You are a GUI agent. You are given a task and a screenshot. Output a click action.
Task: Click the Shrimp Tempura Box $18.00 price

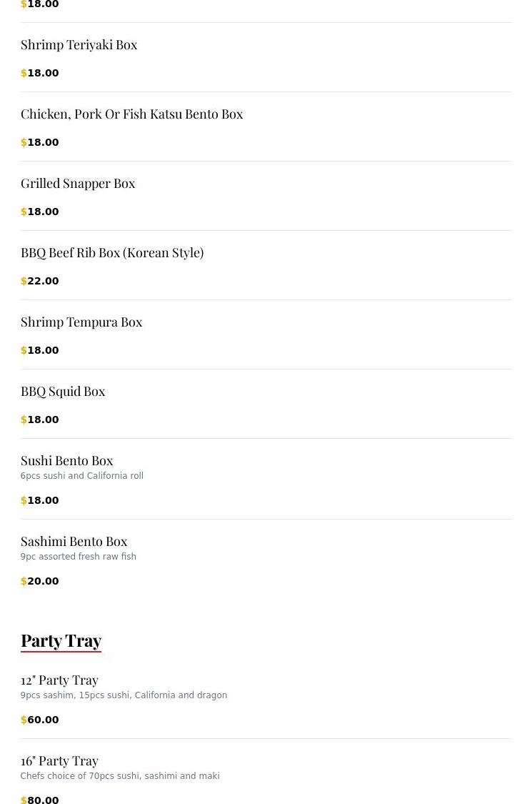[39, 350]
